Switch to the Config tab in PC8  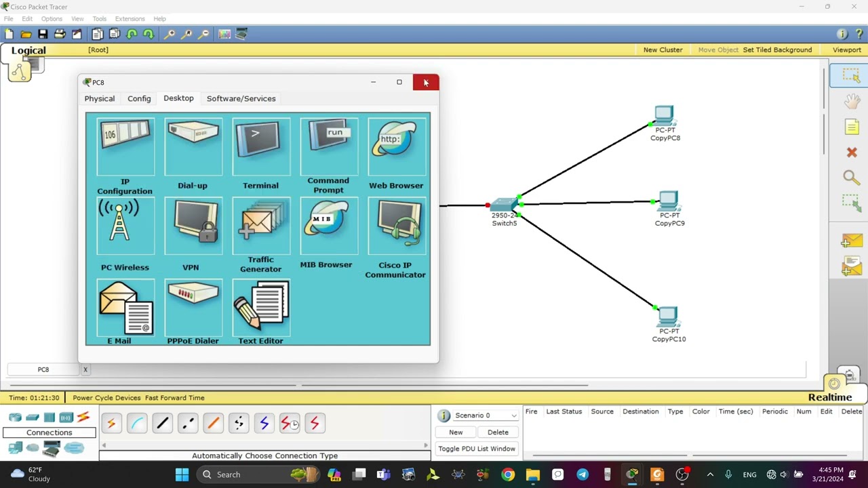coord(139,99)
